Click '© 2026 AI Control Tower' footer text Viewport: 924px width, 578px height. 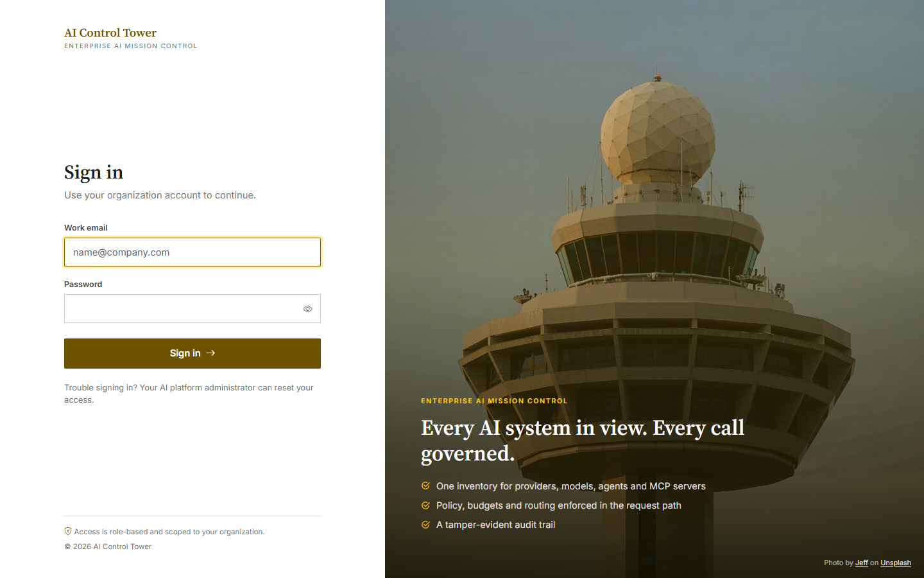(108, 547)
